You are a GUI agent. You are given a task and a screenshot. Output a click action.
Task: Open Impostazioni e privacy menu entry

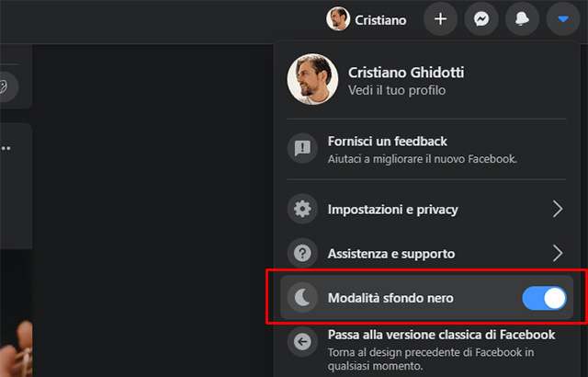tap(392, 209)
